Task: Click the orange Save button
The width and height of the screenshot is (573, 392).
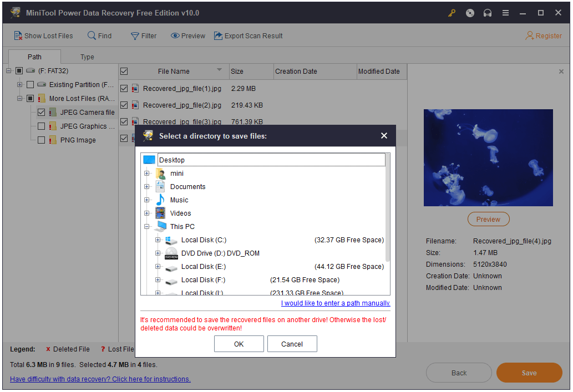Action: 529,373
